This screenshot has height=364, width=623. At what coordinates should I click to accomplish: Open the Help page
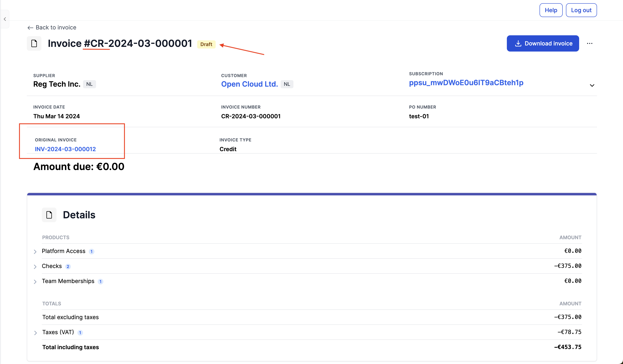(x=551, y=10)
